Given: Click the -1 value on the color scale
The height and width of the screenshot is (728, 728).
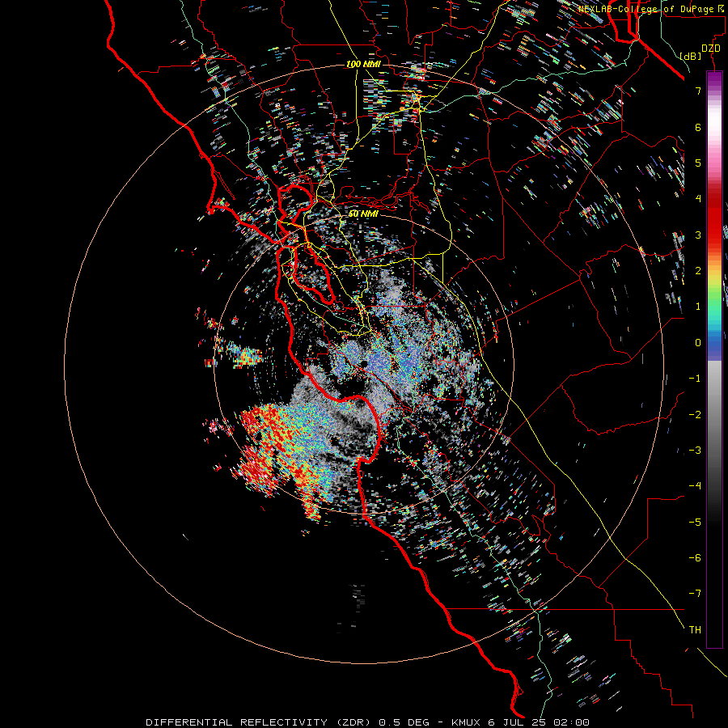Looking at the screenshot, I should pos(695,379).
